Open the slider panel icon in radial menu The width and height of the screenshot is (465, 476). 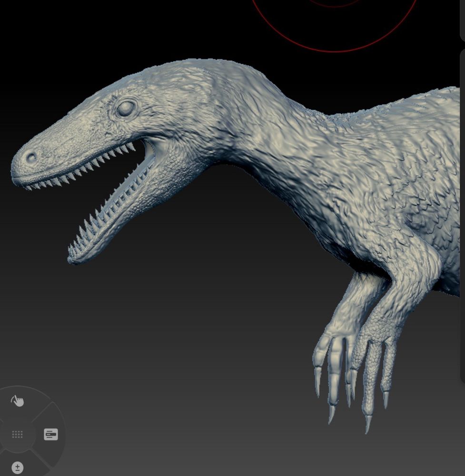click(51, 435)
